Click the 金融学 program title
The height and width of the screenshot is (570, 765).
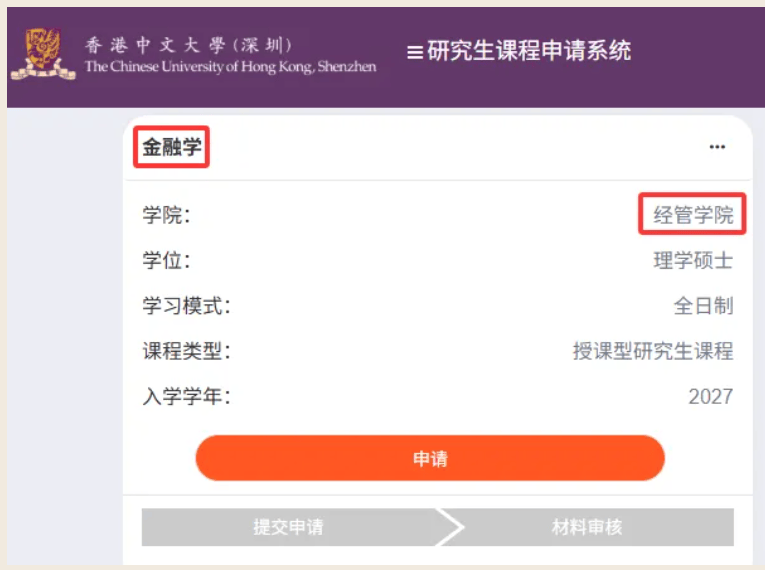172,147
